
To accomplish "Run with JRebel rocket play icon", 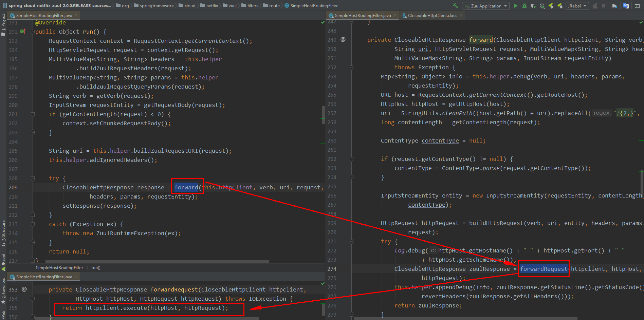I will pyautogui.click(x=551, y=6).
